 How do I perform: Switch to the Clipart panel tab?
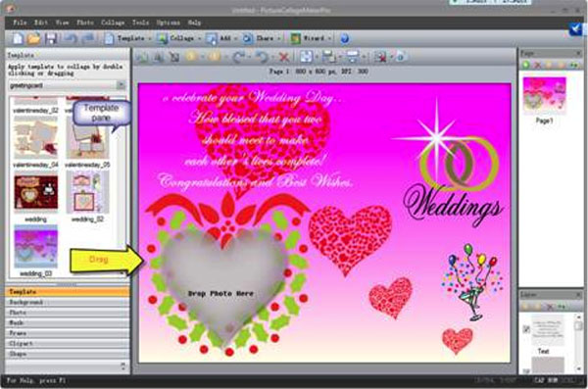tap(68, 343)
